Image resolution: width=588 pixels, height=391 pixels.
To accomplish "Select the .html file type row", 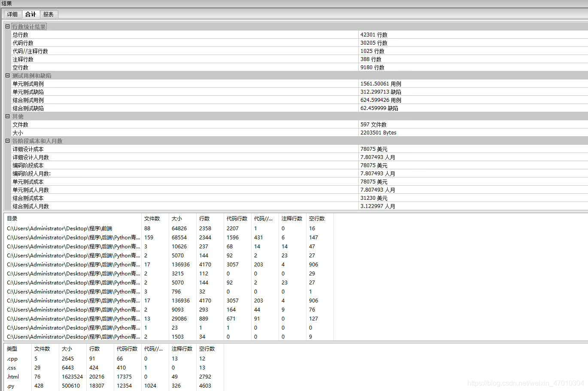I will pyautogui.click(x=114, y=377).
